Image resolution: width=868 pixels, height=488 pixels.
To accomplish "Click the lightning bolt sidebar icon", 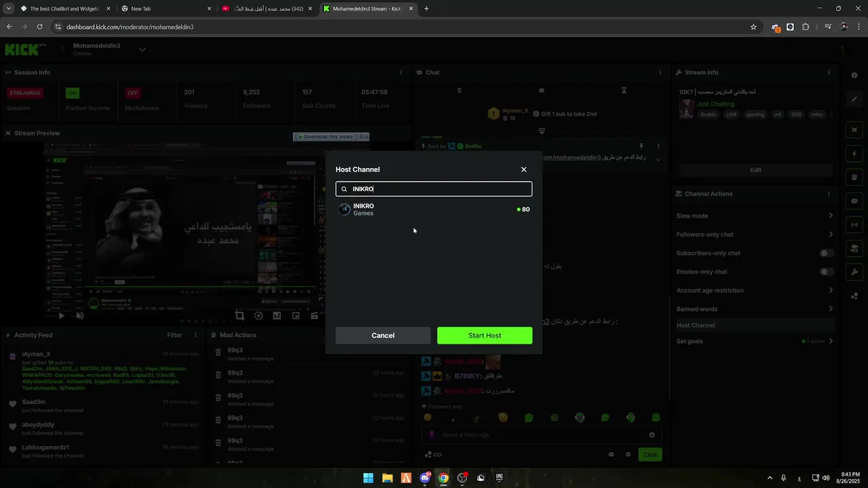I will [854, 154].
